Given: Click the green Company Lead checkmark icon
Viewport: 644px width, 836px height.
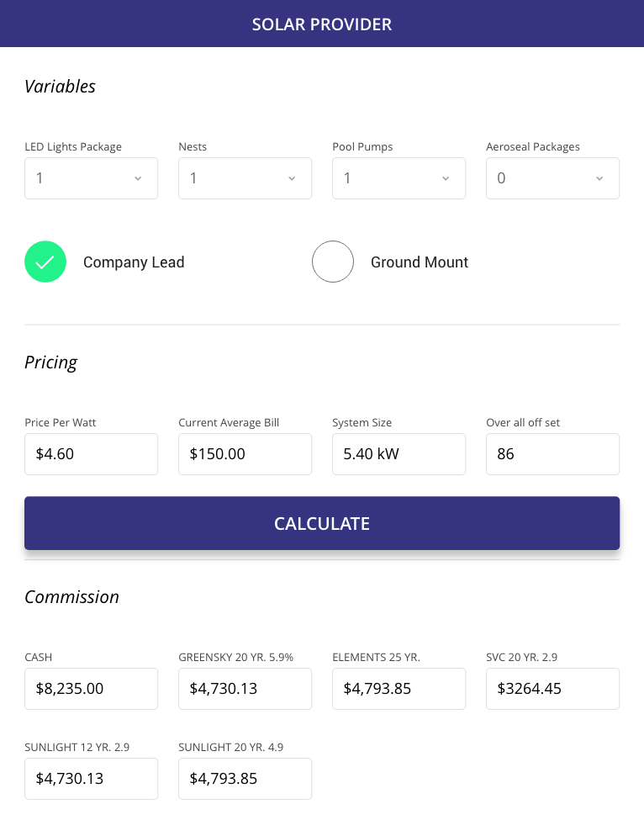Looking at the screenshot, I should 45,262.
